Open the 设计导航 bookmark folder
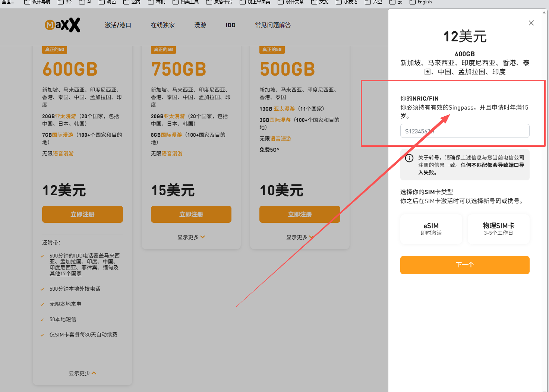 pos(37,2)
